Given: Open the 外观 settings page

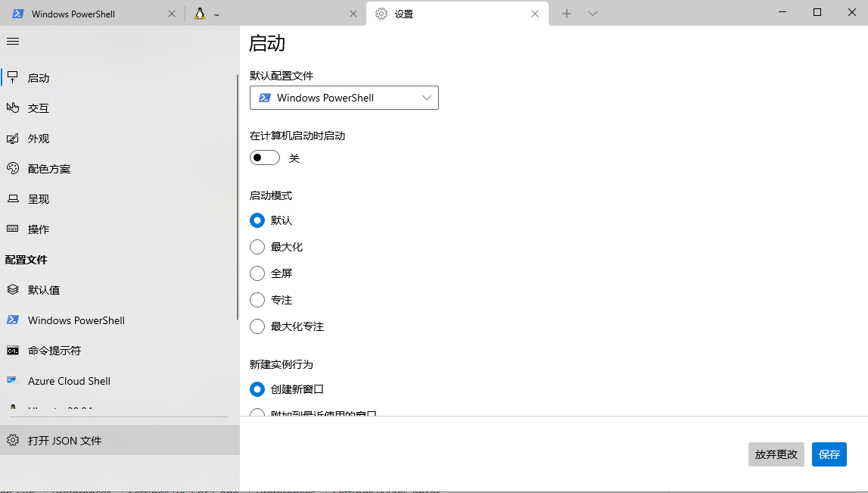Looking at the screenshot, I should point(120,139).
